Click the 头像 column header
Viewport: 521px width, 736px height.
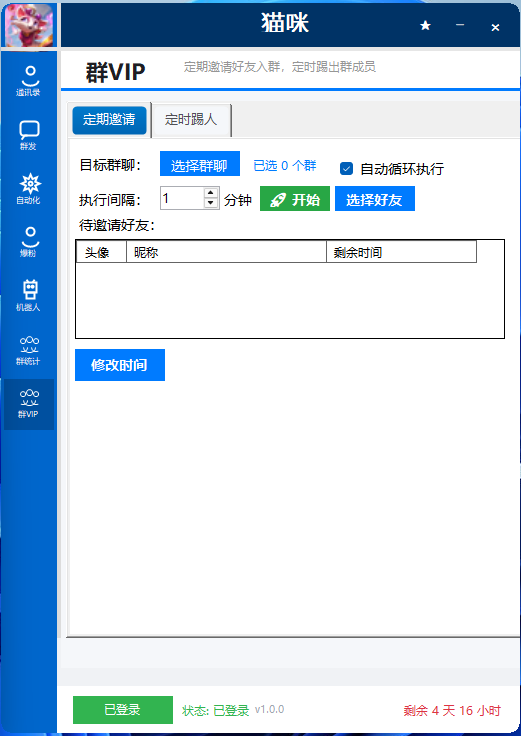coord(101,252)
